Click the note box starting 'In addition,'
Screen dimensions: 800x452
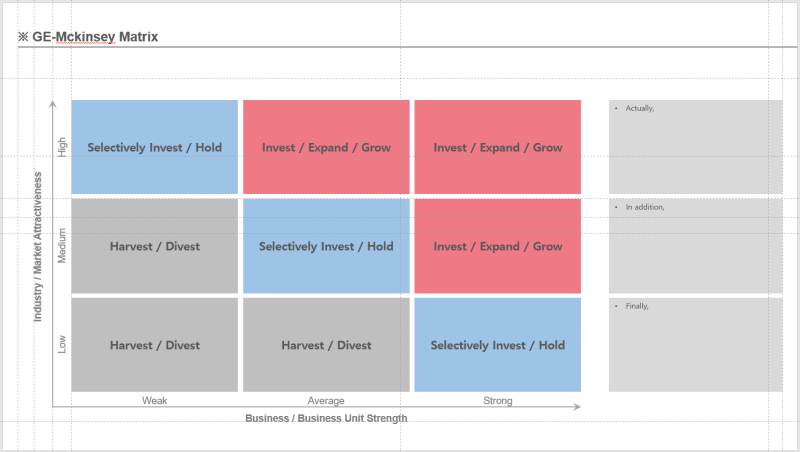[x=695, y=246]
